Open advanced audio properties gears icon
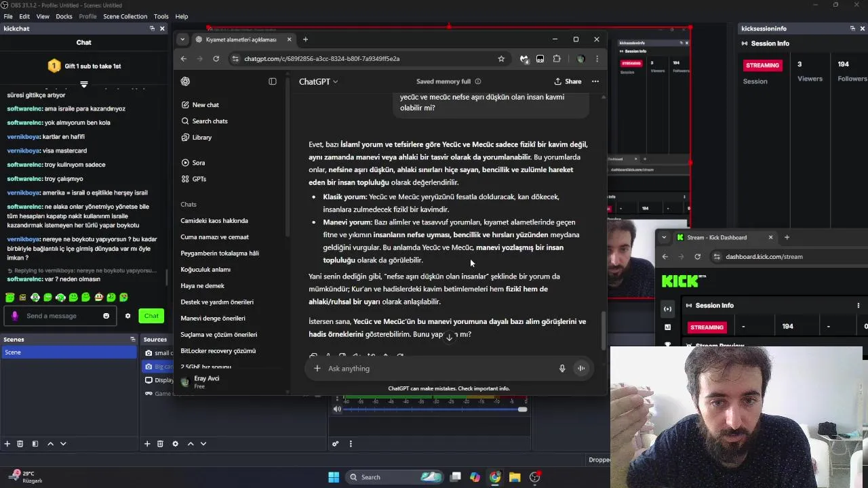Screen dimensions: 868x488 [x=335, y=444]
